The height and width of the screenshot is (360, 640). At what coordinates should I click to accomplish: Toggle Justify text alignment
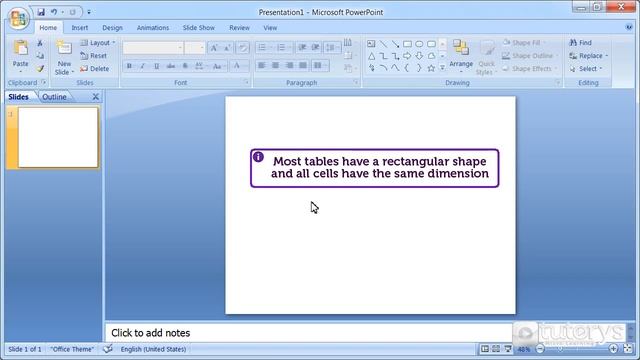click(x=303, y=65)
